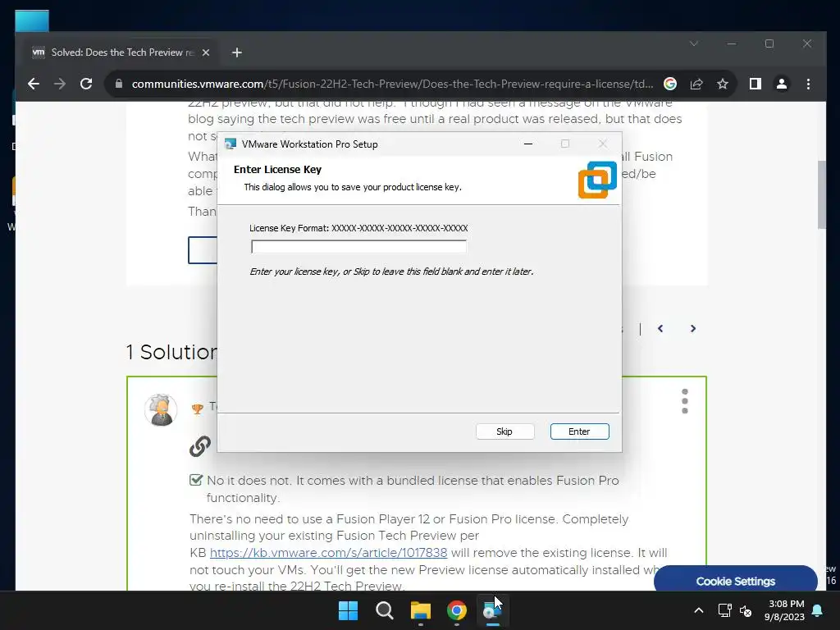Open Windows Start menu
Screen dimensions: 840x630
point(348,610)
